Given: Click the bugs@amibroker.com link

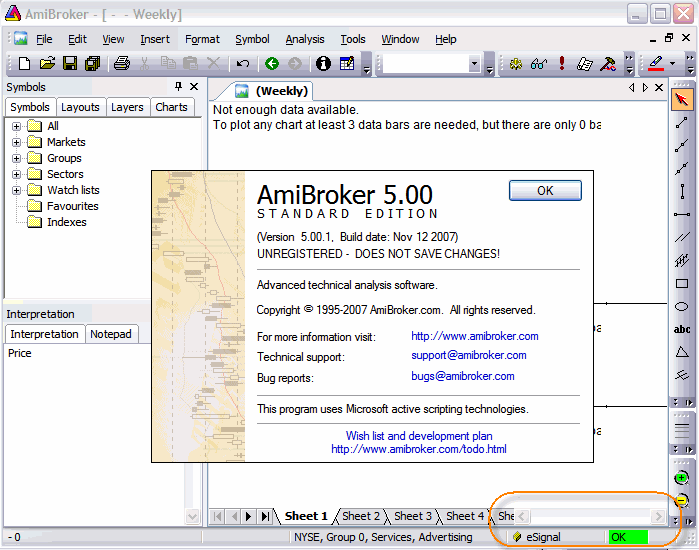Looking at the screenshot, I should [463, 376].
